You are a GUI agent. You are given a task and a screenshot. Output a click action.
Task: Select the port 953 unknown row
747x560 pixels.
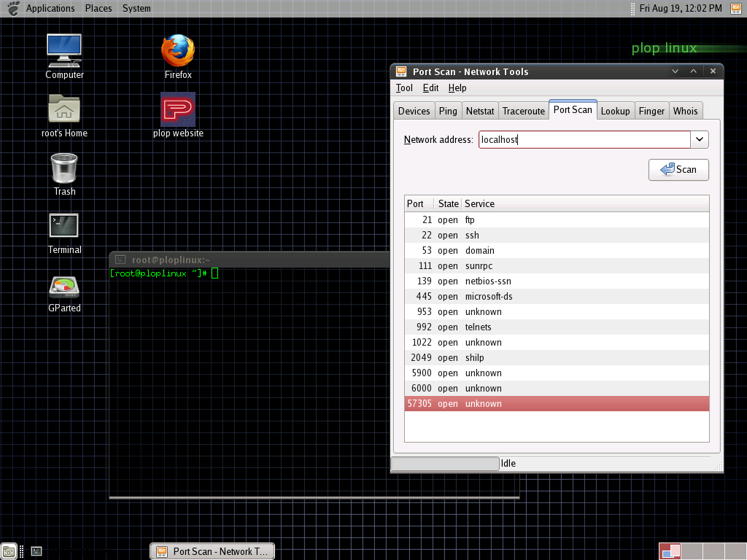[x=557, y=311]
